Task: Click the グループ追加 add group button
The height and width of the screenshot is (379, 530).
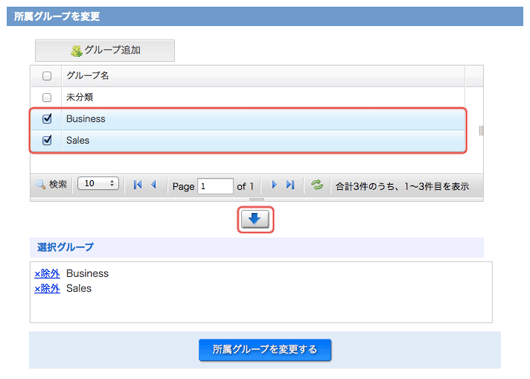Action: click(105, 50)
